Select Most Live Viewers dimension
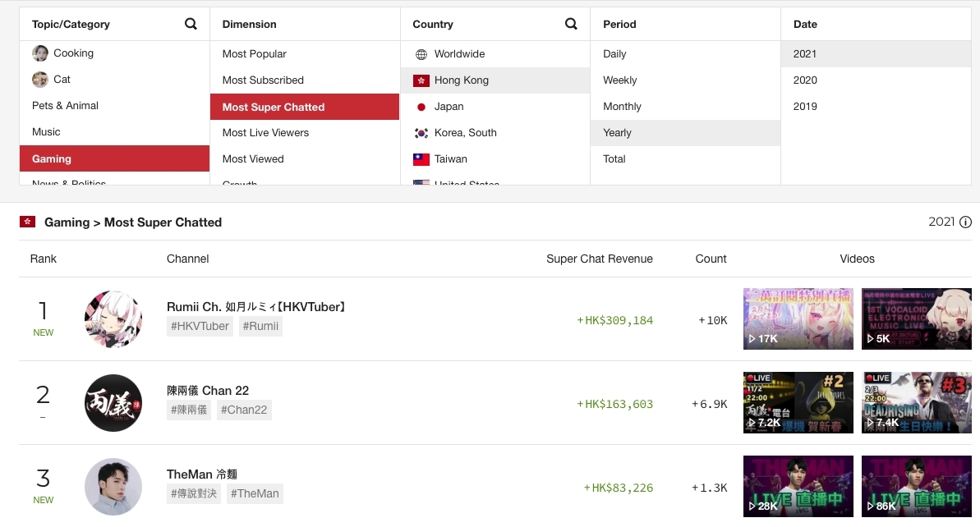 coord(265,132)
